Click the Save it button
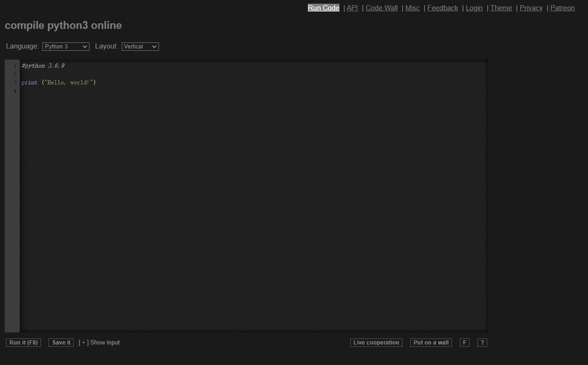Viewport: 588px width, 365px height. click(61, 343)
